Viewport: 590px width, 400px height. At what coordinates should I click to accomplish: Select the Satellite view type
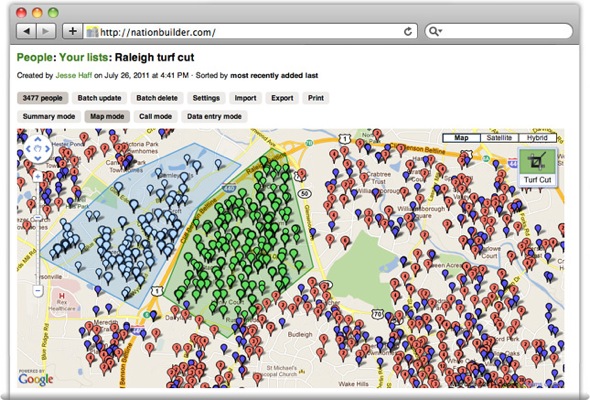click(499, 138)
